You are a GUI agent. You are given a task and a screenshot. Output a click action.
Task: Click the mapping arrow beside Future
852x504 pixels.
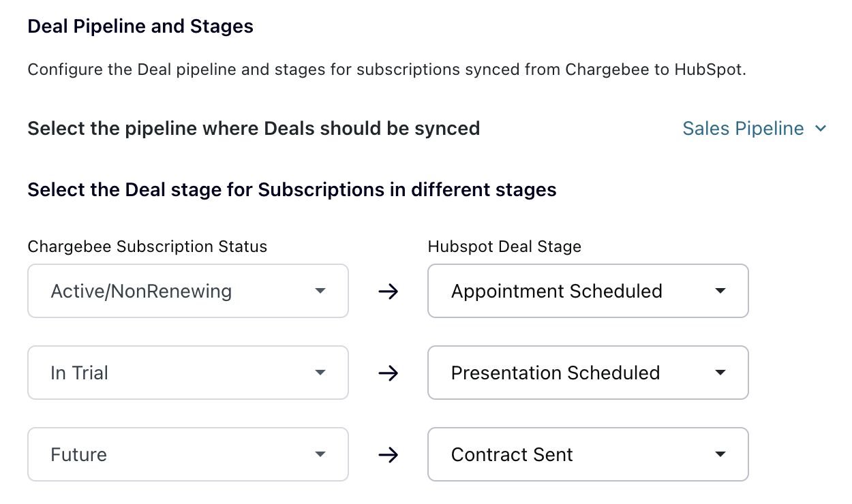click(x=388, y=456)
